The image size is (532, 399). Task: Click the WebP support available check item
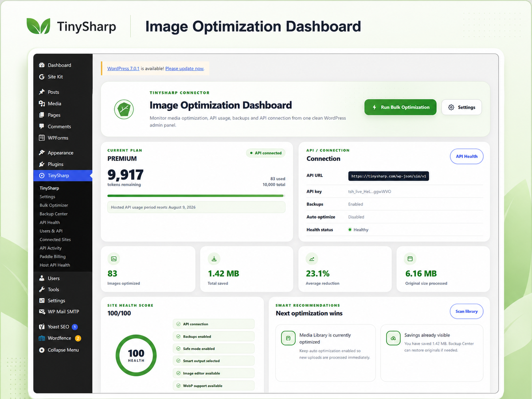click(x=214, y=386)
